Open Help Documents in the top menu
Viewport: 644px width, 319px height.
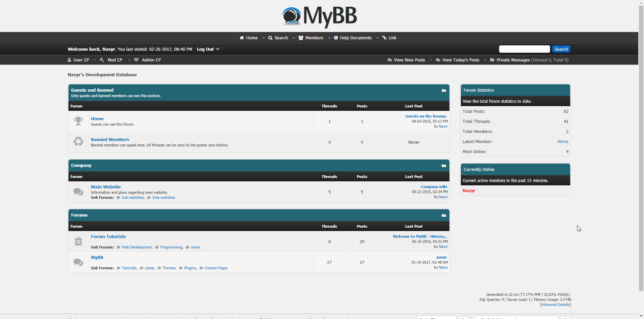tap(356, 38)
